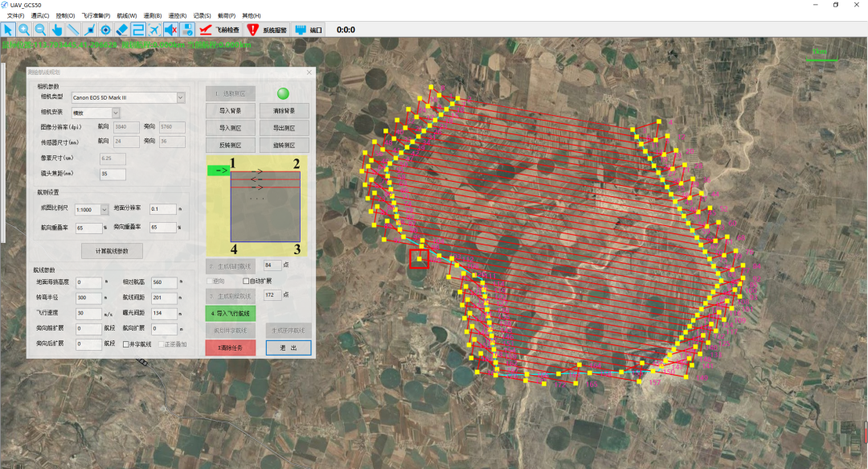
Task: Open the camera type Canon EOS dropdown
Action: (180, 97)
